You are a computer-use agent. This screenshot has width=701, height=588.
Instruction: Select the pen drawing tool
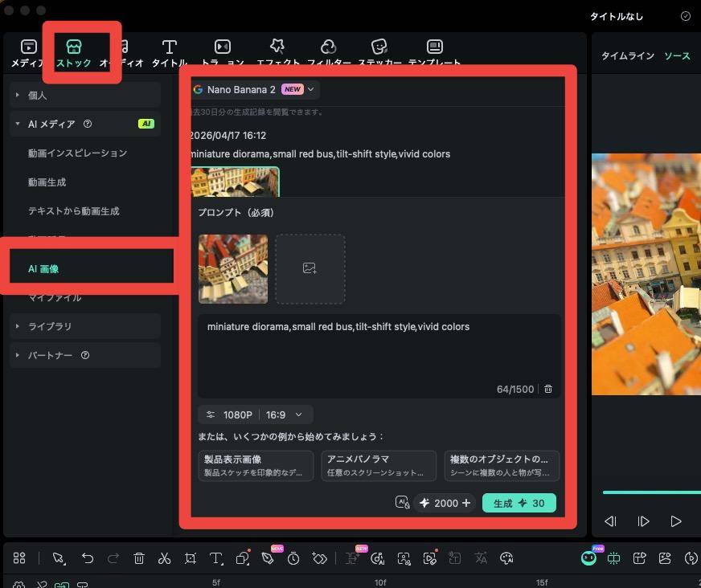click(x=268, y=558)
